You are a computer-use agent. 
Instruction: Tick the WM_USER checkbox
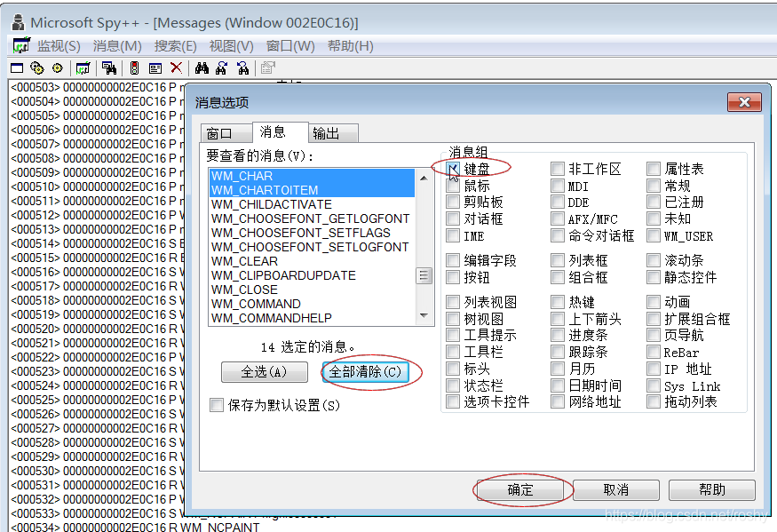tap(654, 235)
